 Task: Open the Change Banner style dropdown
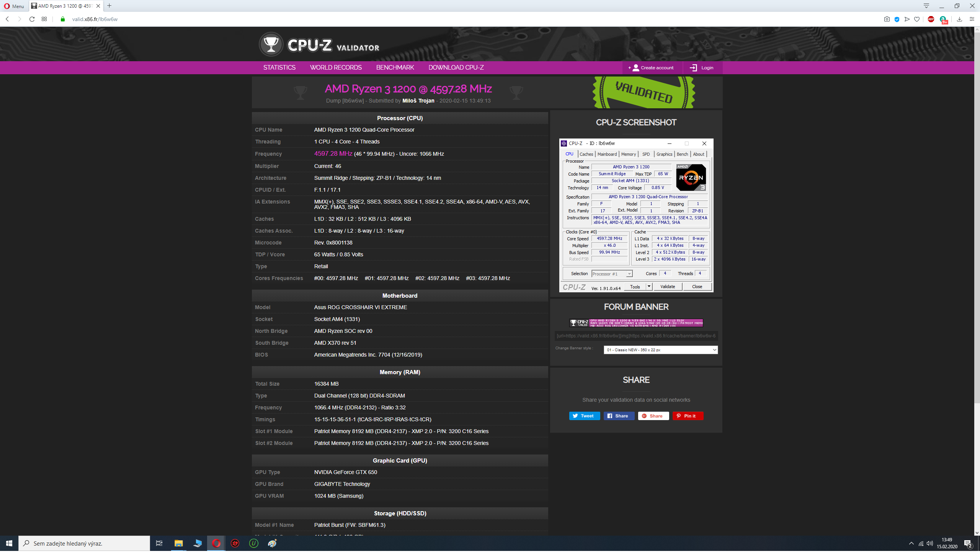pos(661,350)
